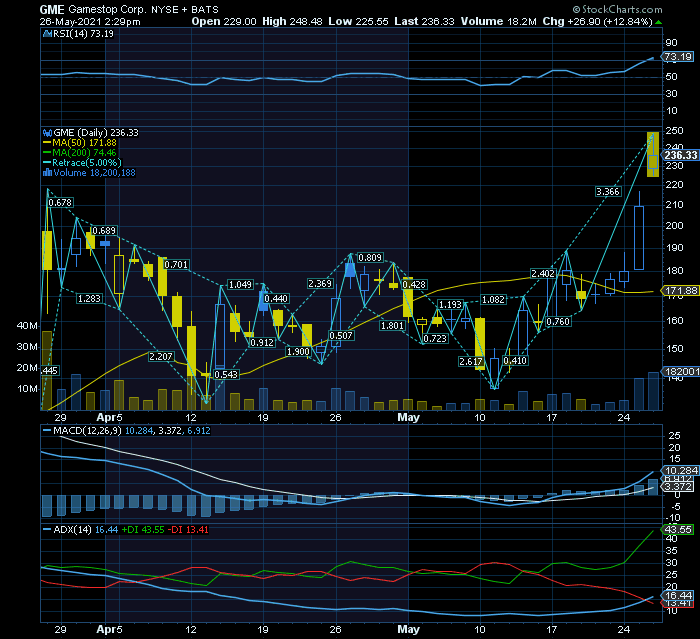700x639 pixels.
Task: Click the 0.689 retracement label
Action: [104, 230]
